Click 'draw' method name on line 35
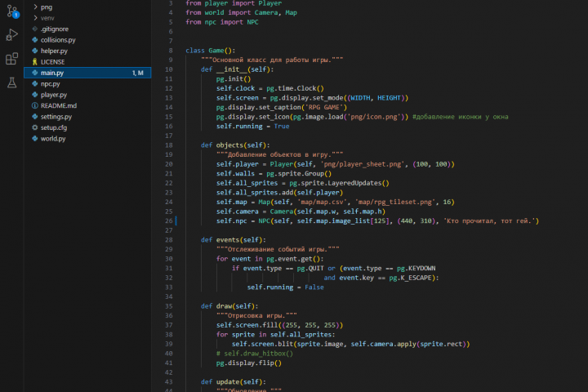The image size is (588, 392). [x=224, y=306]
